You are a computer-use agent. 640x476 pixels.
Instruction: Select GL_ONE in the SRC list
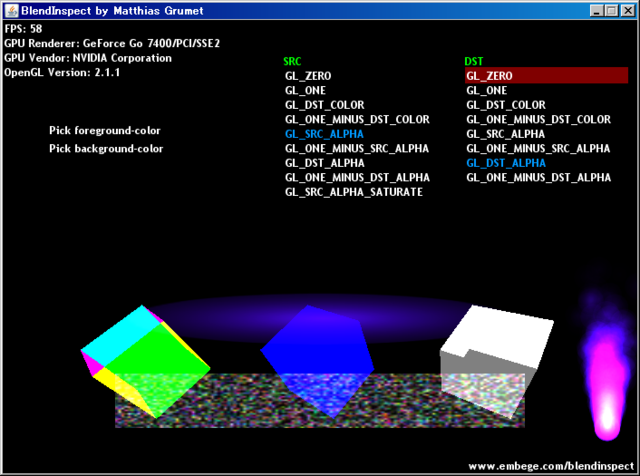pyautogui.click(x=305, y=90)
